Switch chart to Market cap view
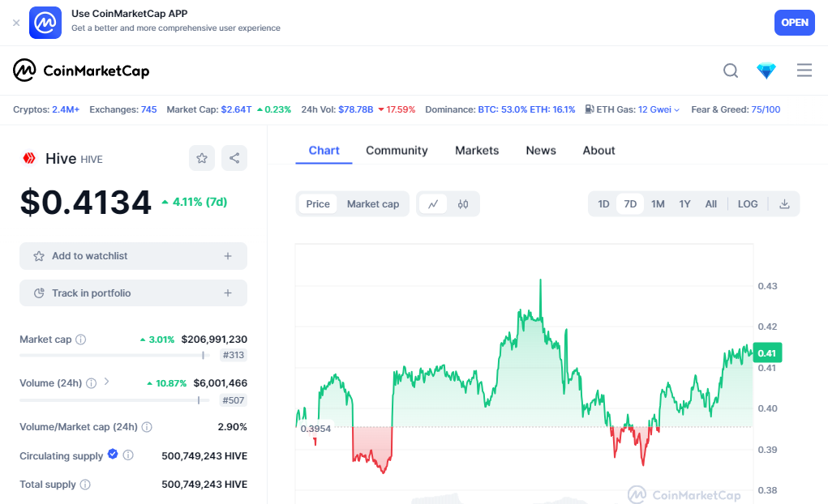828x504 pixels. (373, 204)
